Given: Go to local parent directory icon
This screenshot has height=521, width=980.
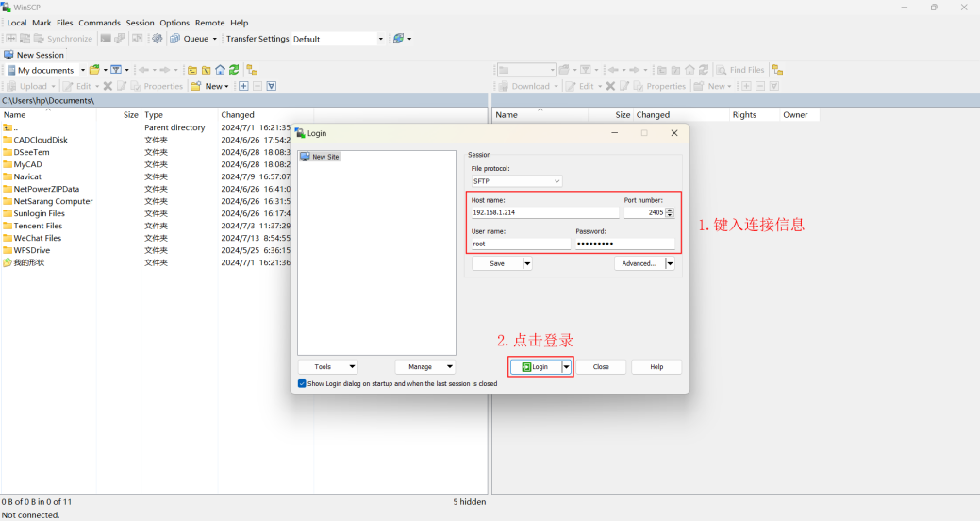Looking at the screenshot, I should (192, 70).
